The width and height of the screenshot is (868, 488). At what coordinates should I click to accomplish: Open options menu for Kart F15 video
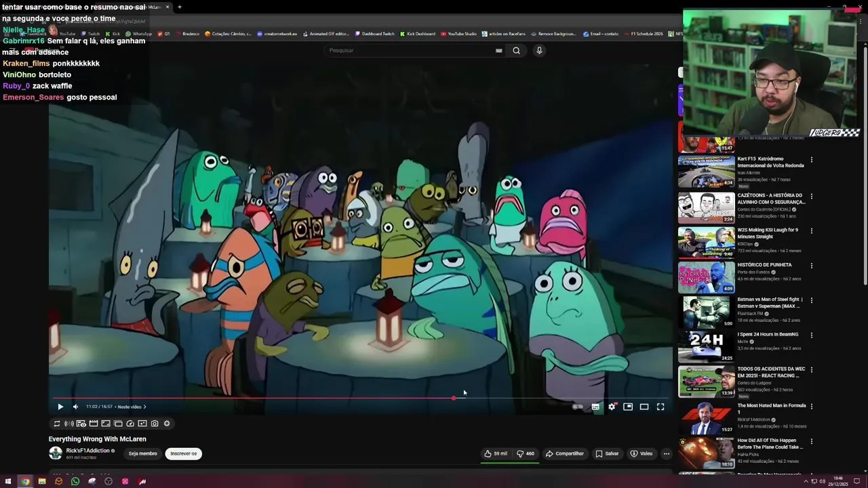coord(811,160)
